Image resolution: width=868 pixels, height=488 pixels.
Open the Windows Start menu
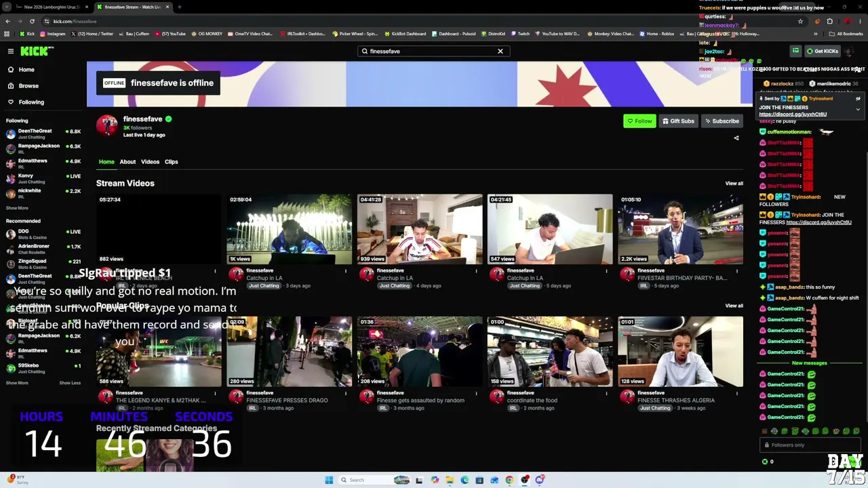(x=329, y=480)
